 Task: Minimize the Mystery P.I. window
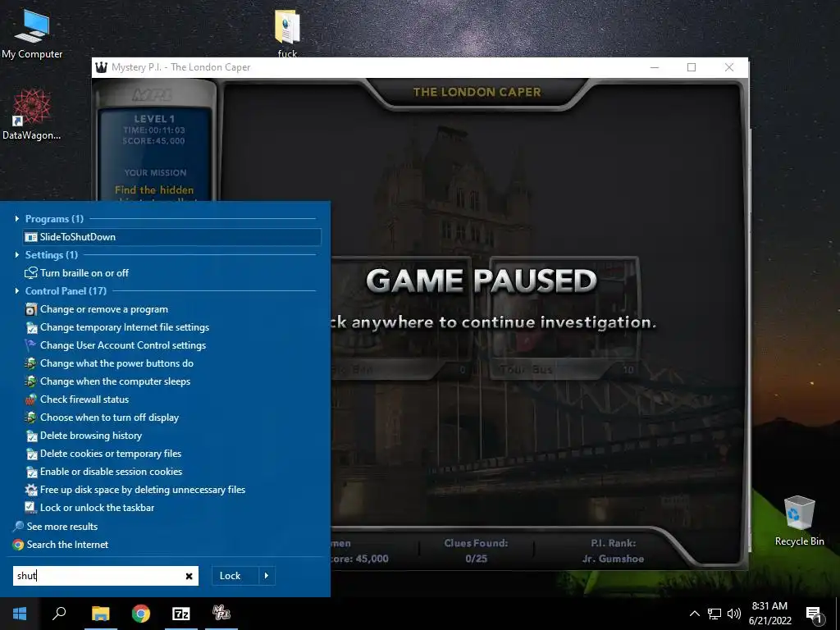pyautogui.click(x=655, y=67)
